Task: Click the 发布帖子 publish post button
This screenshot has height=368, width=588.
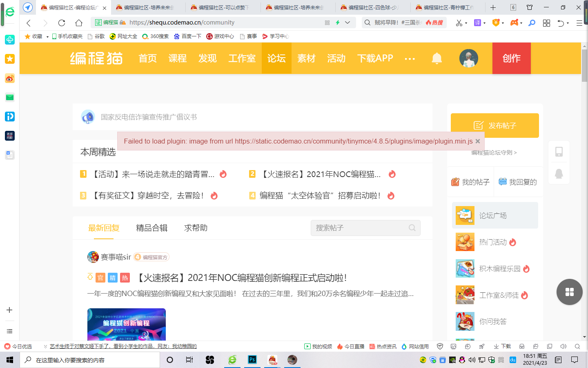Action: [x=495, y=126]
